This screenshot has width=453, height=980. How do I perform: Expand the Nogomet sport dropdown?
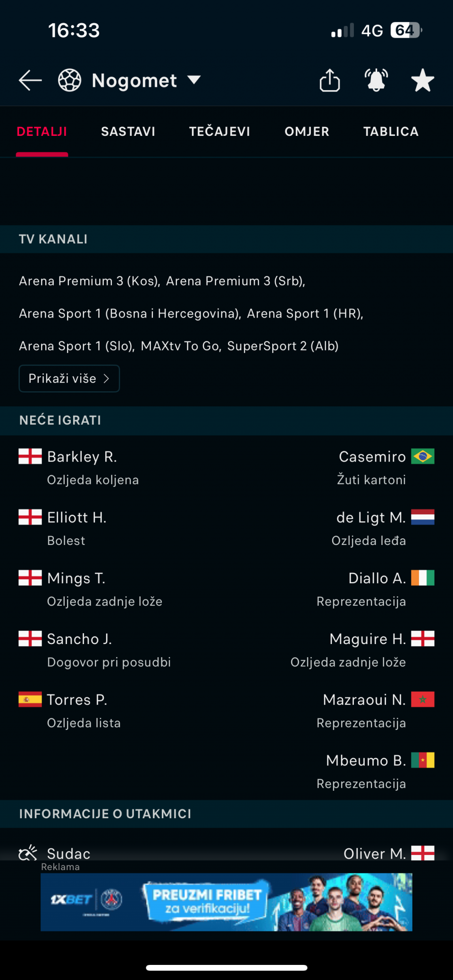(194, 80)
